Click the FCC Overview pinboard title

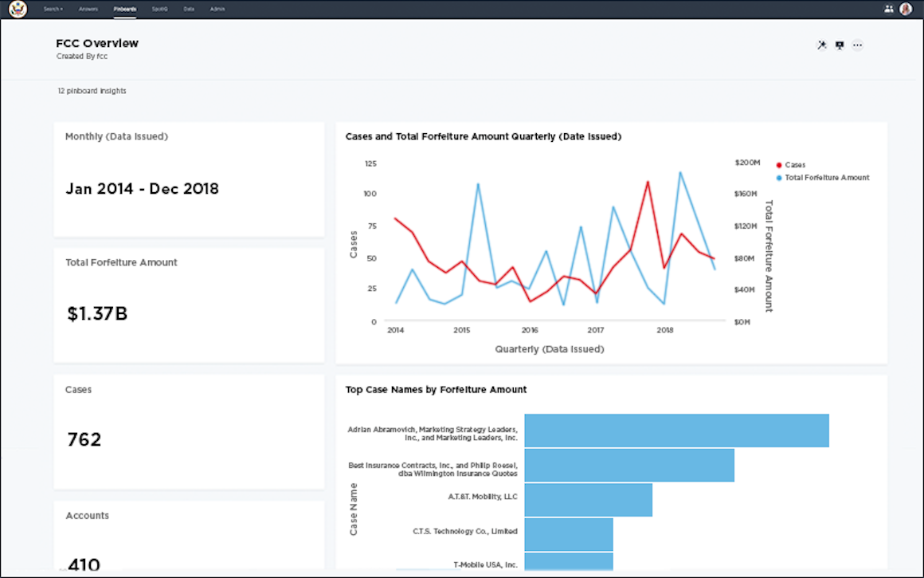(97, 43)
